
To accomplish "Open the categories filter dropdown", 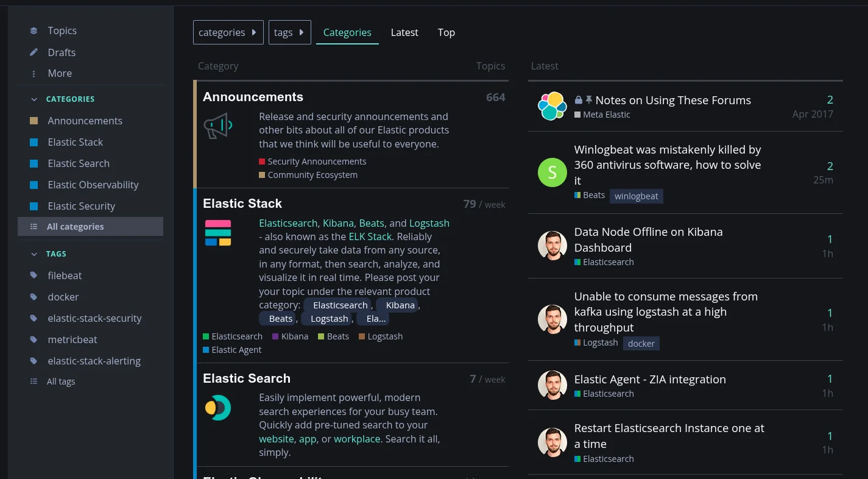I will [228, 32].
